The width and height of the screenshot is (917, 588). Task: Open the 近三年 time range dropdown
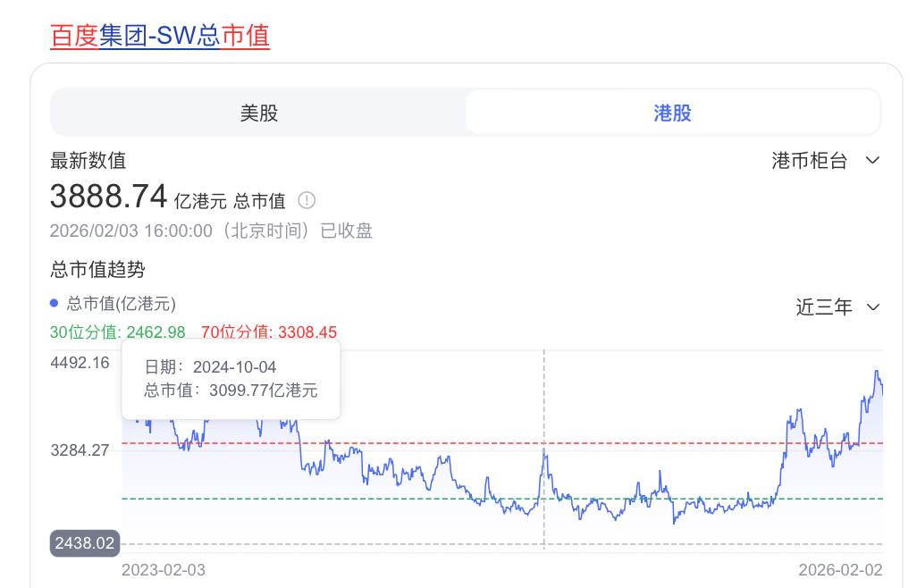point(837,307)
